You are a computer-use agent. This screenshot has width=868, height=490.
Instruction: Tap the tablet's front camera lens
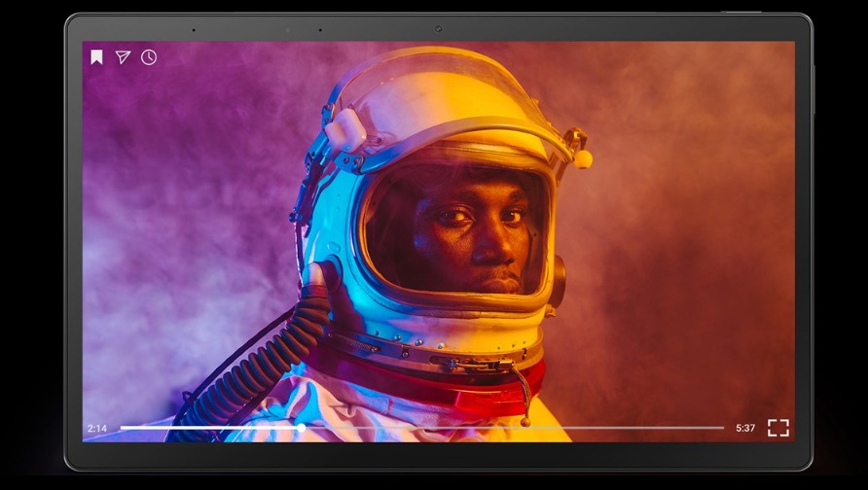pos(438,29)
